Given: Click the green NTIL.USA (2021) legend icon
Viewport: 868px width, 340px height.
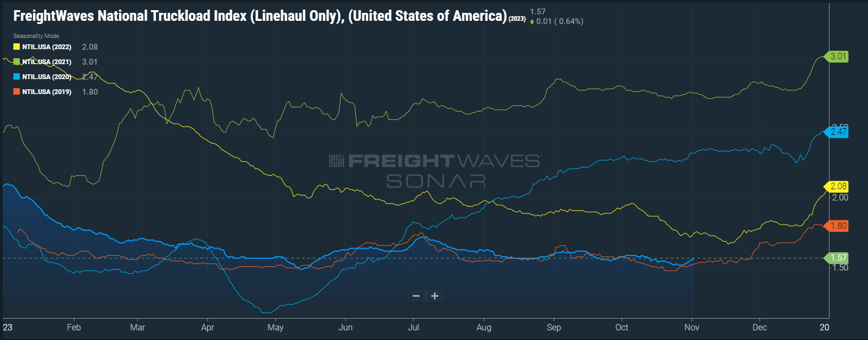Looking at the screenshot, I should click(x=16, y=61).
